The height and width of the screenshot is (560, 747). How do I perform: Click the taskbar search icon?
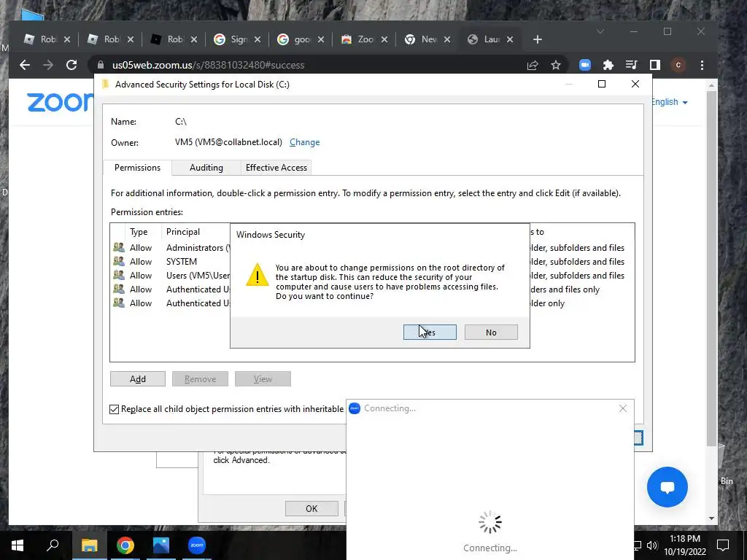tap(53, 545)
